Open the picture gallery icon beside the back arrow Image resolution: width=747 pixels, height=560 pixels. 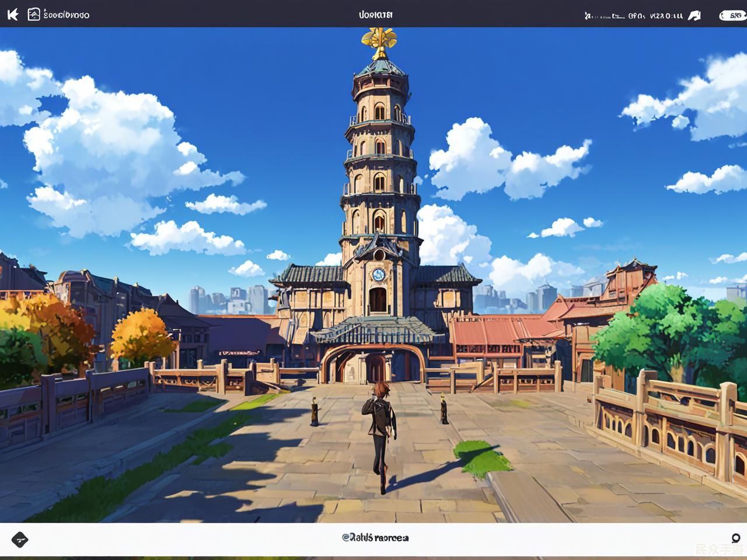tap(34, 15)
